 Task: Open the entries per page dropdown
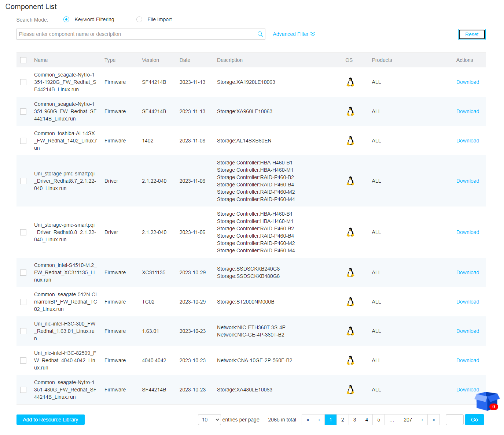click(x=209, y=420)
